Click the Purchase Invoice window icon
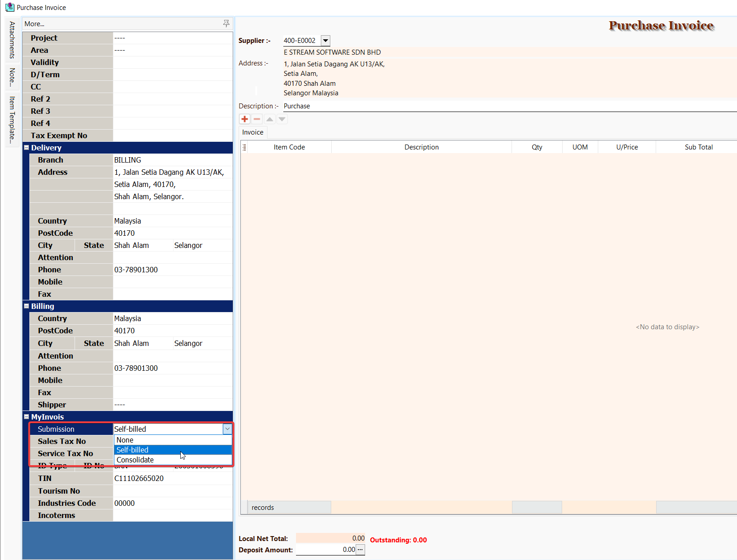Screen dimensions: 737x560 click(x=9, y=7)
